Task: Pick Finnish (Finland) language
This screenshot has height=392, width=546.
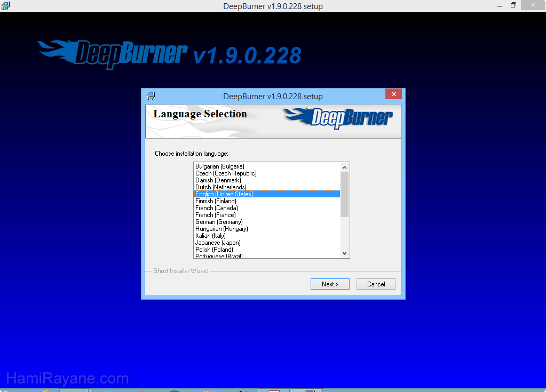Action: pos(267,201)
